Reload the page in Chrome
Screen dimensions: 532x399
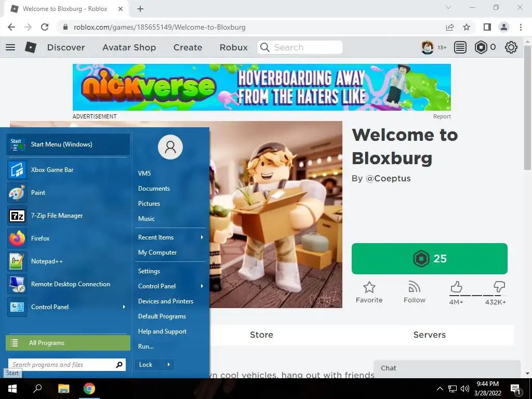pos(45,27)
